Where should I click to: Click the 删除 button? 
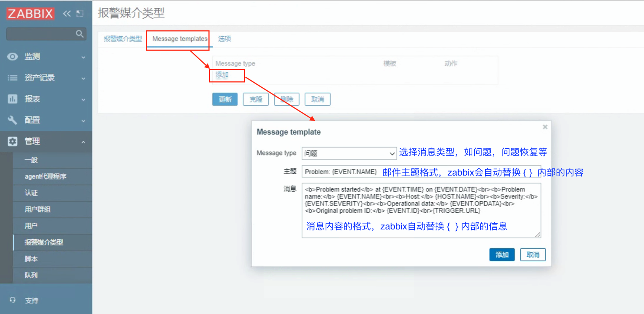point(287,99)
